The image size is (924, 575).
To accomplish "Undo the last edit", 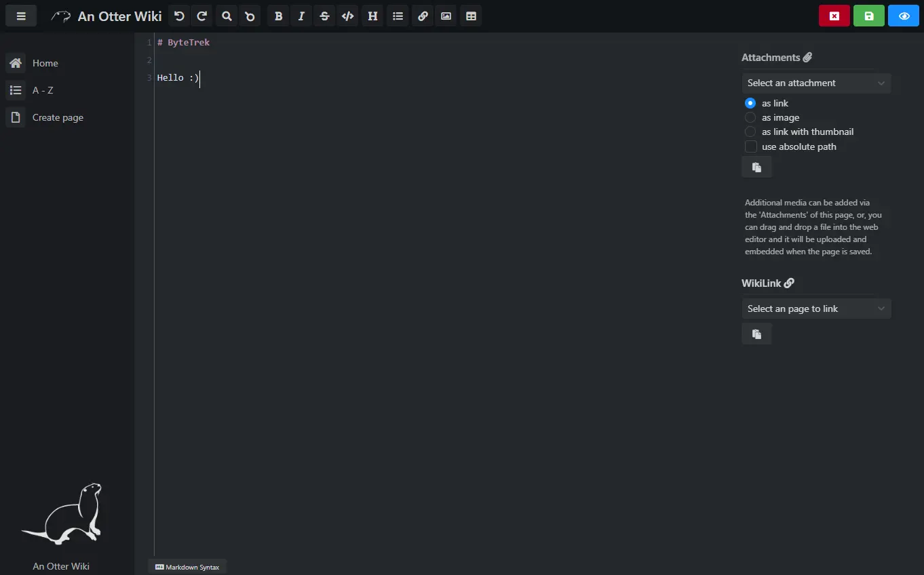I will pos(178,16).
